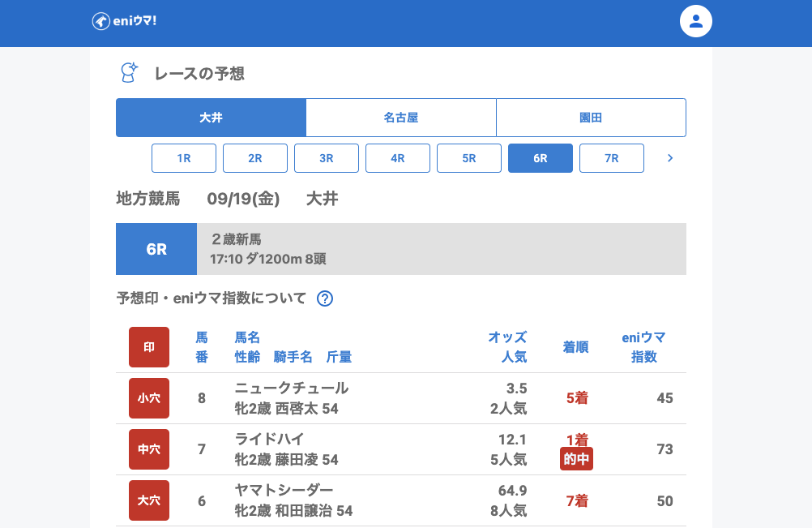Viewport: 812px width, 528px height.
Task: Click the 大穴 prediction mark badge
Action: (x=149, y=500)
